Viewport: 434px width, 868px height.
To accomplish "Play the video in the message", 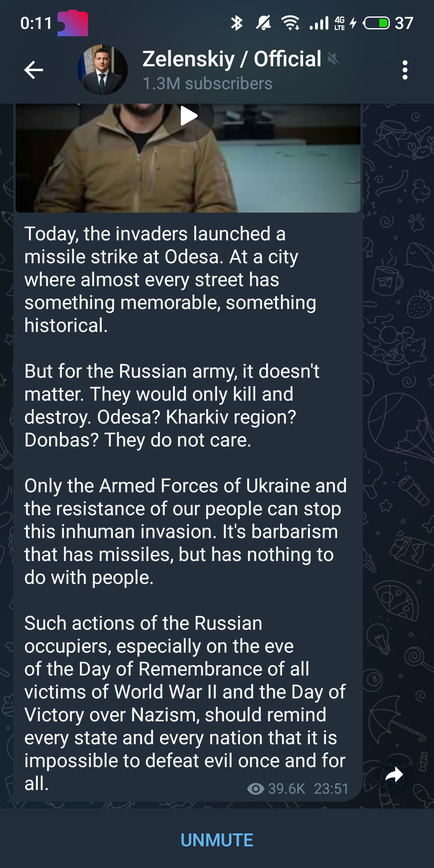I will 188,117.
